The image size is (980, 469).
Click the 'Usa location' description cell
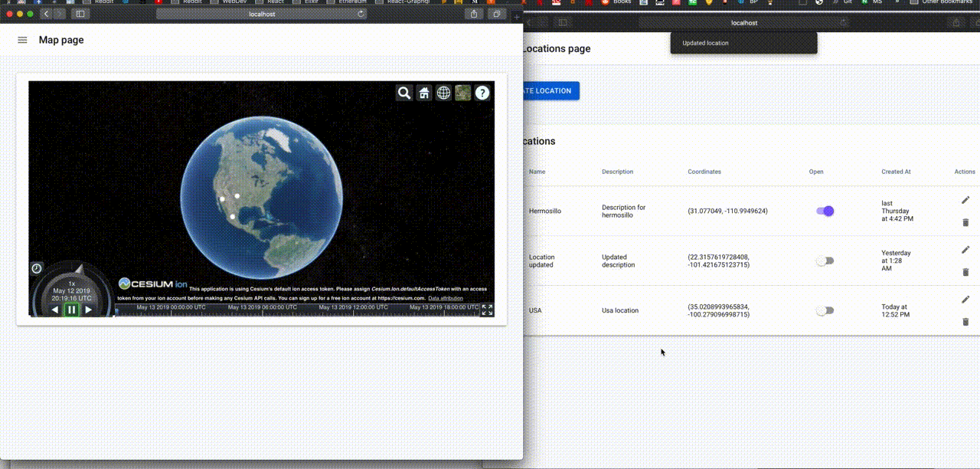[x=620, y=310]
